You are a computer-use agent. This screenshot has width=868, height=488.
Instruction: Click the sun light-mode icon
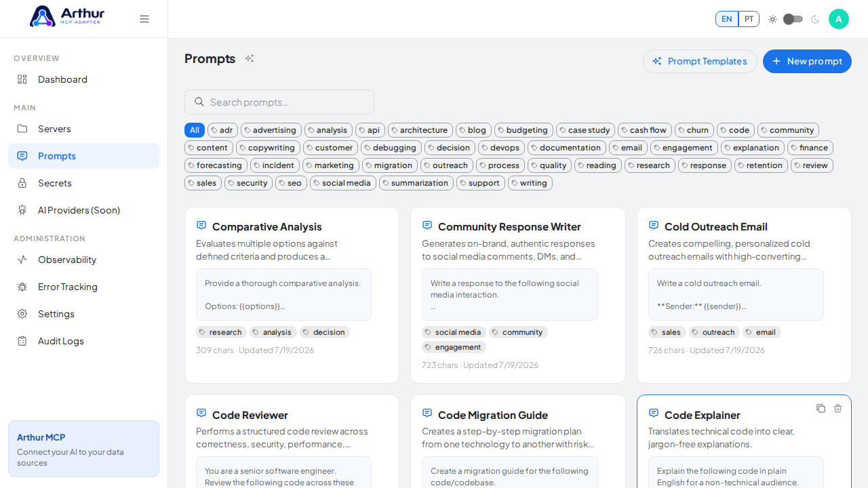[x=772, y=19]
